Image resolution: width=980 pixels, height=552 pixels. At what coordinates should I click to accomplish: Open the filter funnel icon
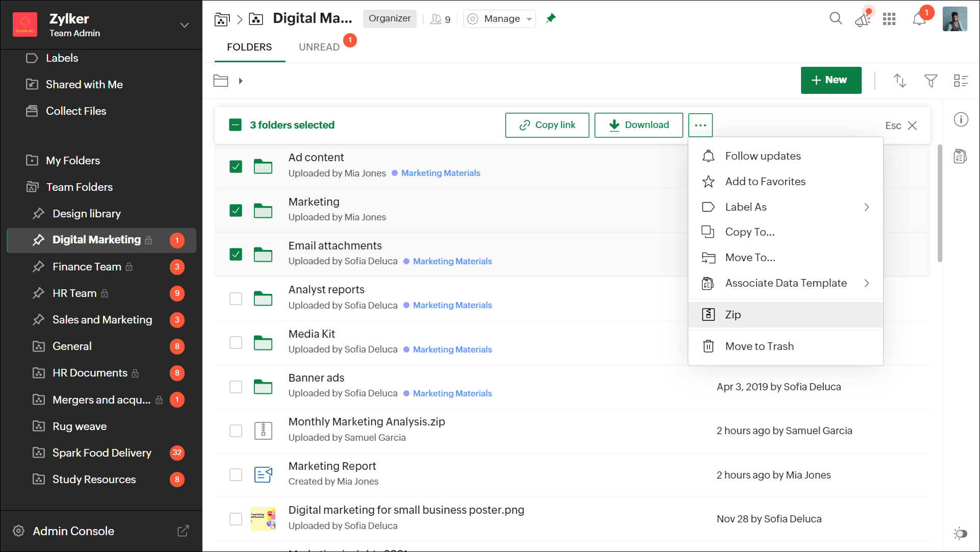(x=931, y=81)
